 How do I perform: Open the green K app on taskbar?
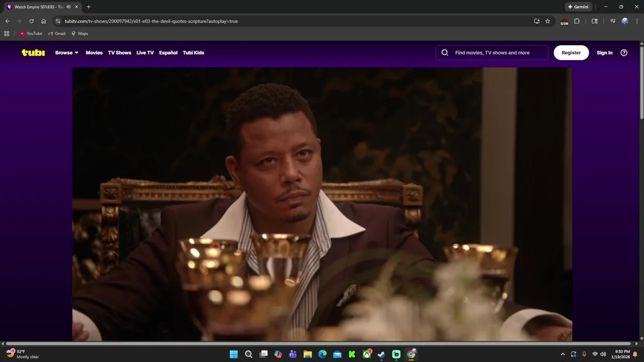[x=352, y=354]
